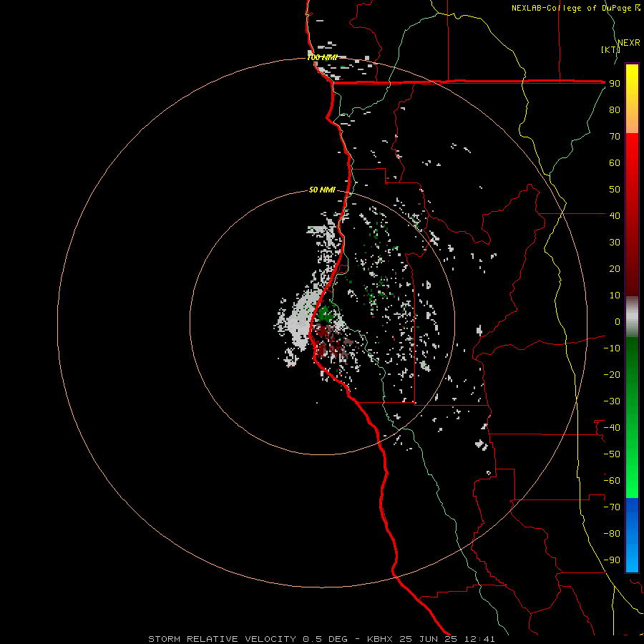The width and height of the screenshot is (644, 644).
Task: Click the positive 40 knot scale label
Action: [615, 215]
